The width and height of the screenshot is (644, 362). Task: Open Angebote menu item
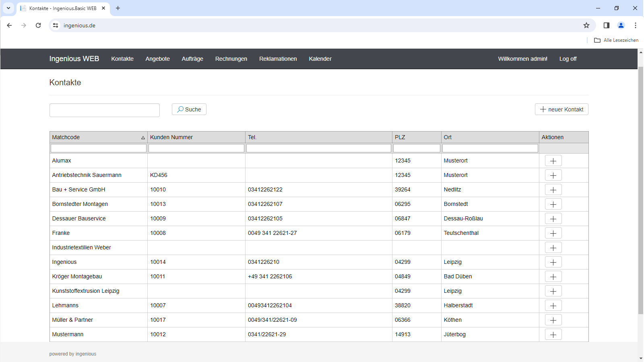pos(158,59)
